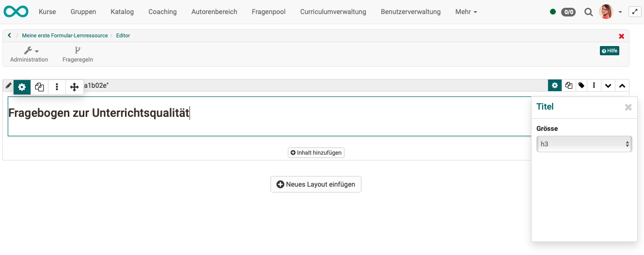Click the back arrow in the breadcrumb
Viewport: 644px width, 255px height.
(9, 35)
